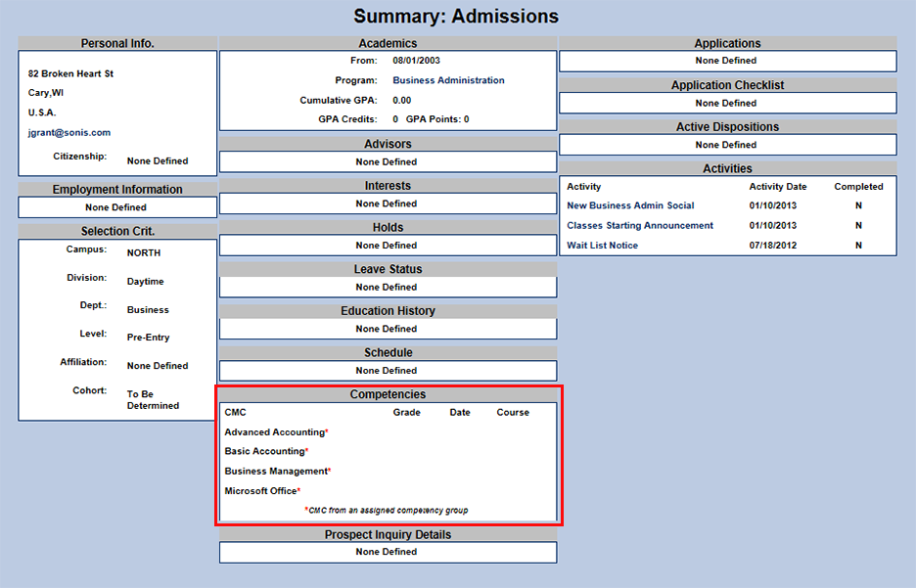Click the GPA Points: 0 text
Viewport: 916px width, 588px height.
tap(437, 119)
